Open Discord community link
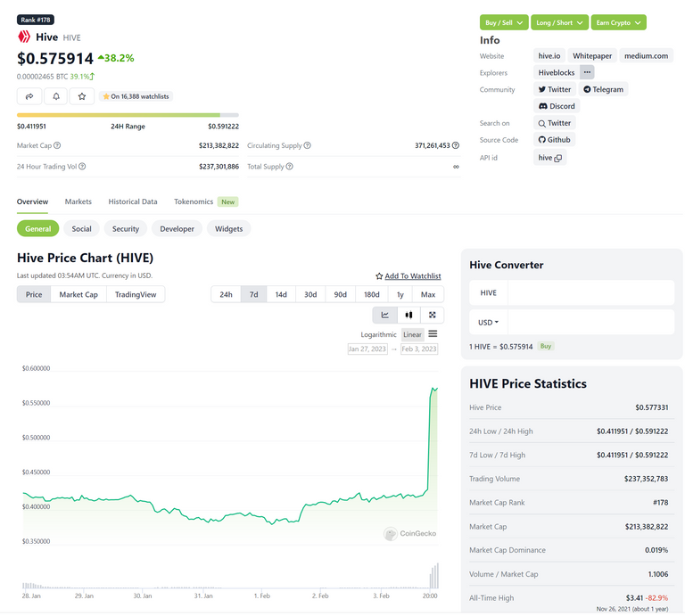 click(557, 106)
